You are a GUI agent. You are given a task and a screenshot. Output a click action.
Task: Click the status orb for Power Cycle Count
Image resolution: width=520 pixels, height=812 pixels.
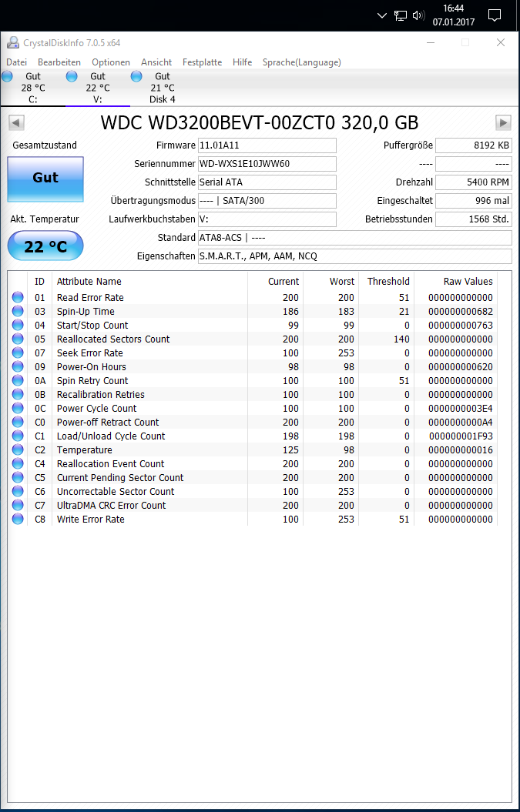pos(18,408)
